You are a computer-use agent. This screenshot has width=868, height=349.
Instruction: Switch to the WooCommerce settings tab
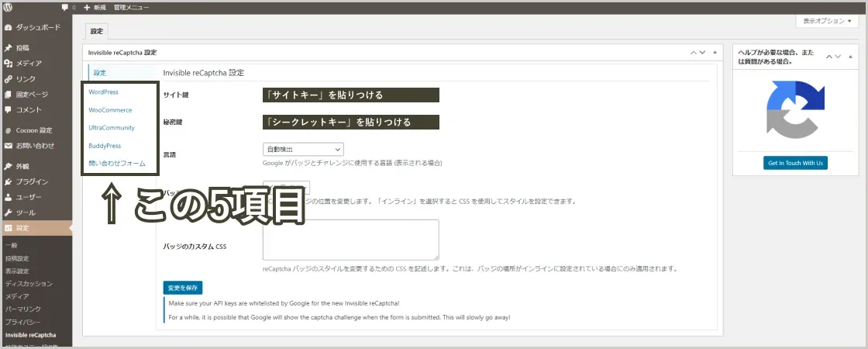click(110, 110)
